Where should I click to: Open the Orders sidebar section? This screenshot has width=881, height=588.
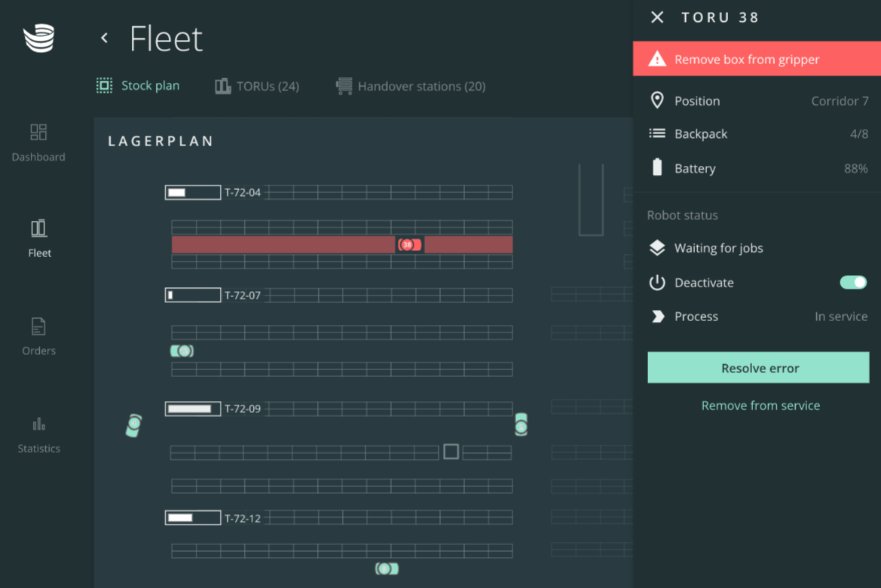click(x=38, y=336)
